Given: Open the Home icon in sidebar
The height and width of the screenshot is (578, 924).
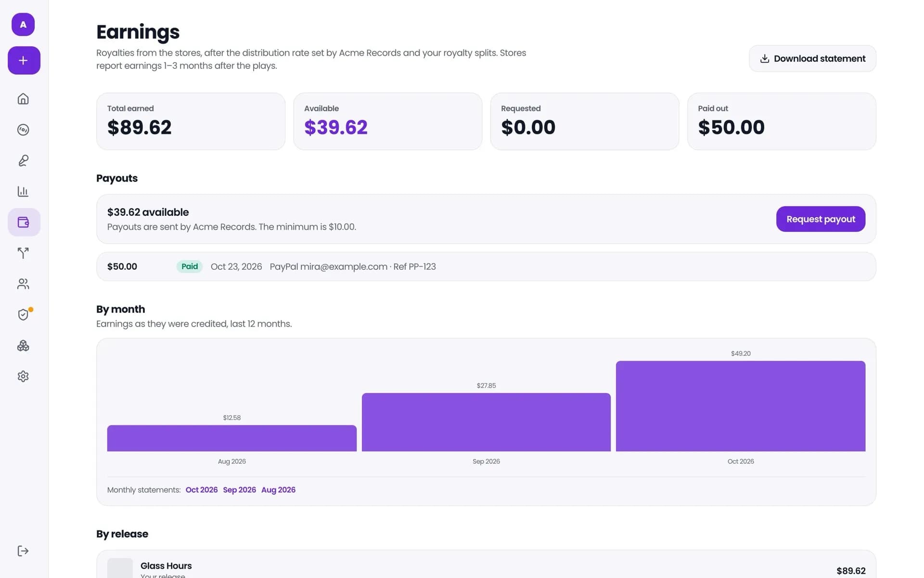Looking at the screenshot, I should click(x=23, y=99).
